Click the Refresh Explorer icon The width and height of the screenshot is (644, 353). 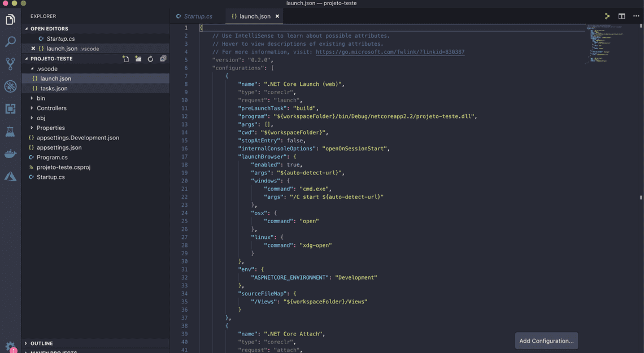[150, 58]
